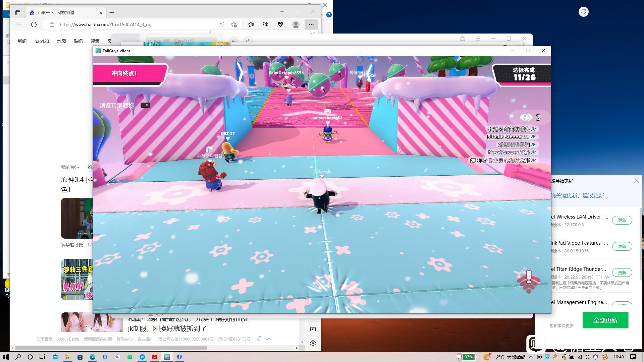Click the tab key button beside 浏览玩家昵称
Viewport: 644px width, 362px height.
[145, 105]
